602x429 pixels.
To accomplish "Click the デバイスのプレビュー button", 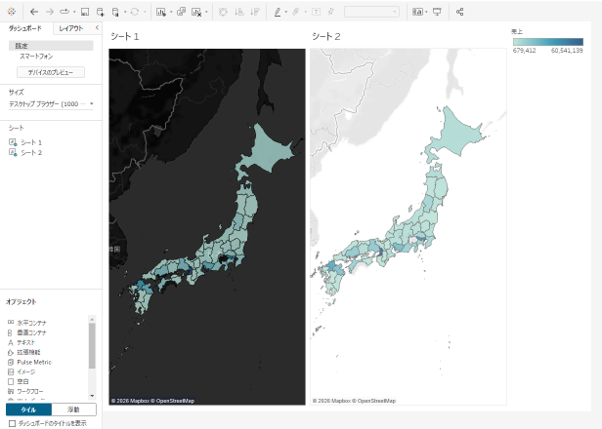I will click(51, 72).
